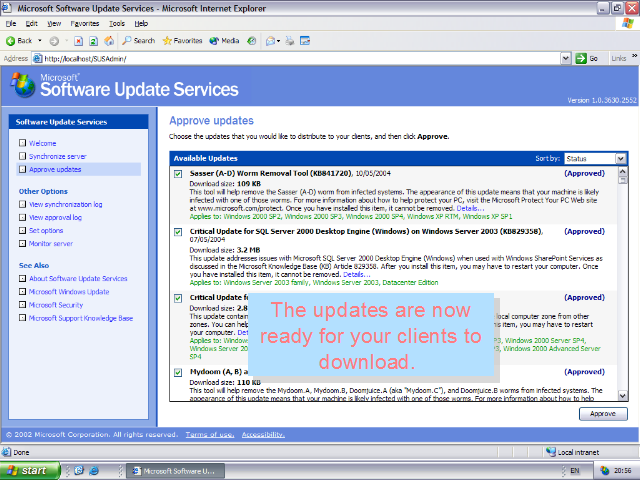Open View approval log link
640x480 pixels.
[55, 218]
